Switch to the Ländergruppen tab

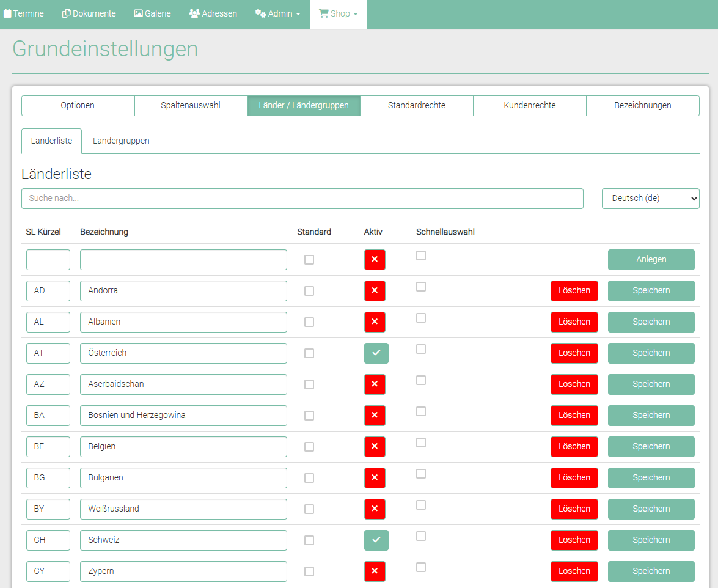(x=121, y=141)
